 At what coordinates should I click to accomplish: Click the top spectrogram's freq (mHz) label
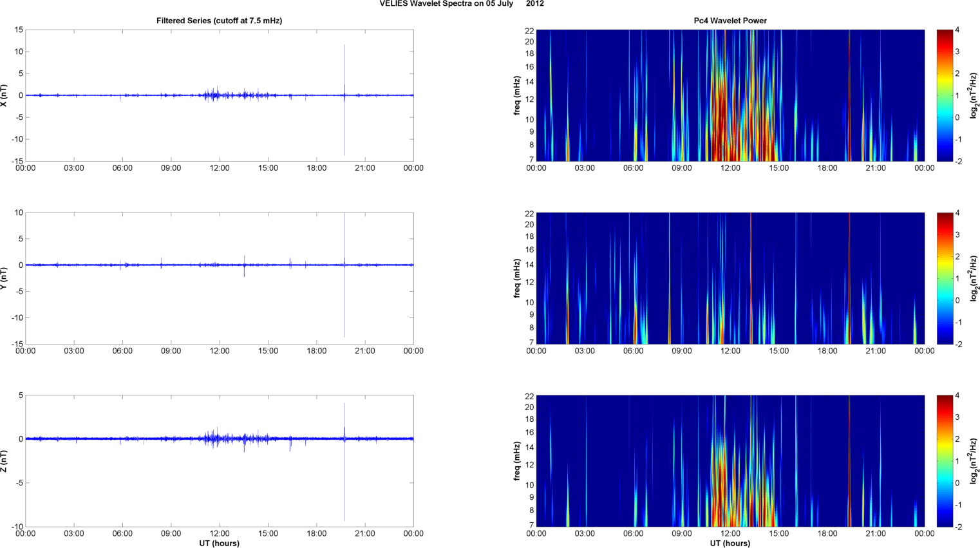click(517, 95)
